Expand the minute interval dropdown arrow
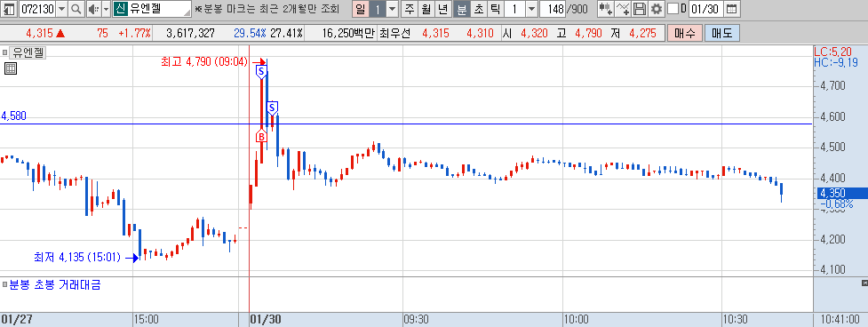This screenshot has width=868, height=327. click(x=531, y=9)
